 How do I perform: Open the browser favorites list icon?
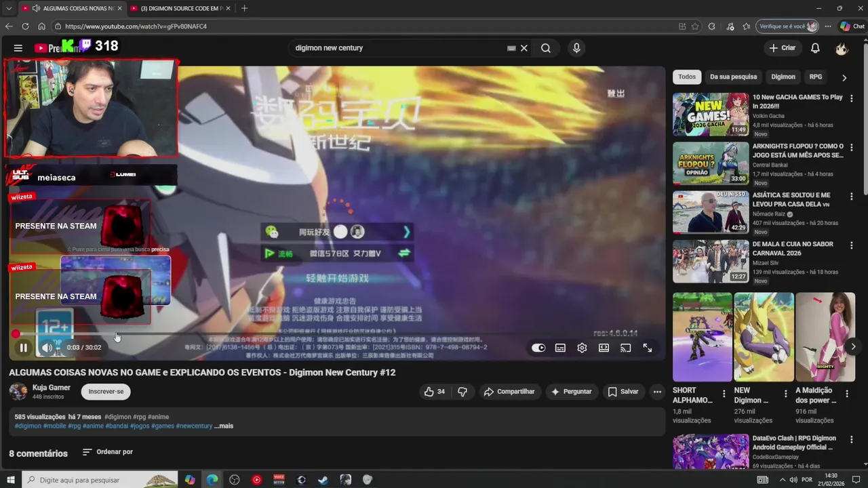[x=747, y=26]
